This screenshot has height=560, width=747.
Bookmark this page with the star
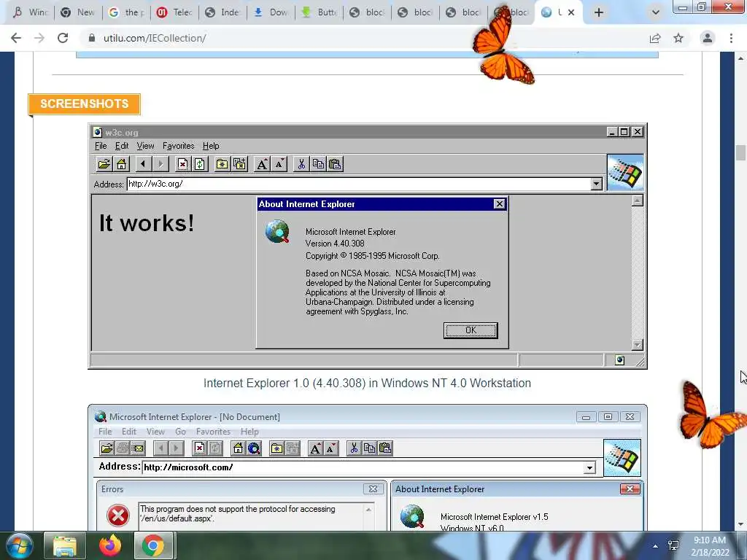point(678,38)
